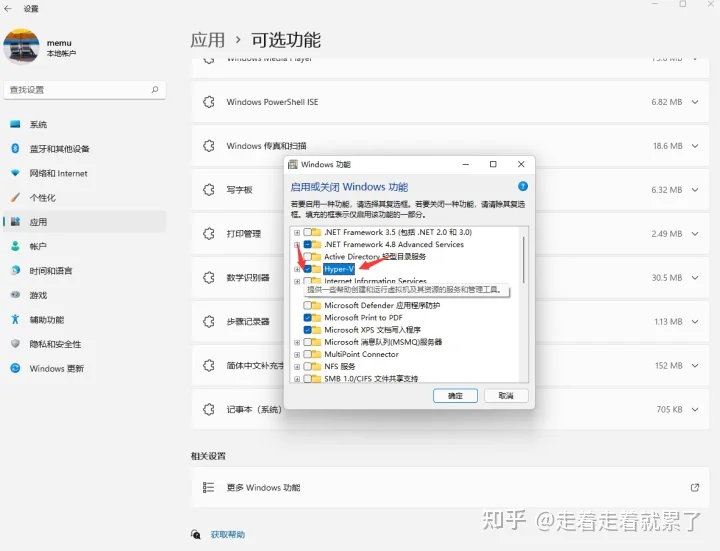Click the blue help icon in Windows 功能 dialog

click(523, 186)
